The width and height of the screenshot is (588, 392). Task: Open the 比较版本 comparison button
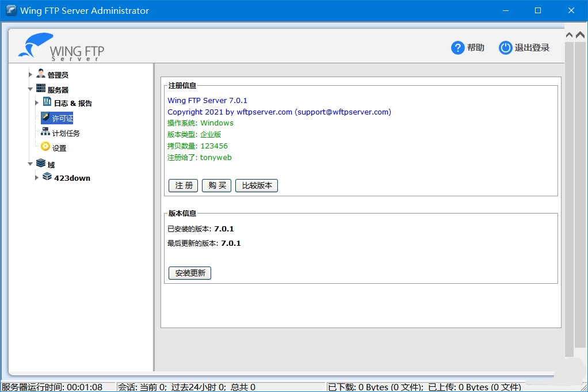coord(256,185)
